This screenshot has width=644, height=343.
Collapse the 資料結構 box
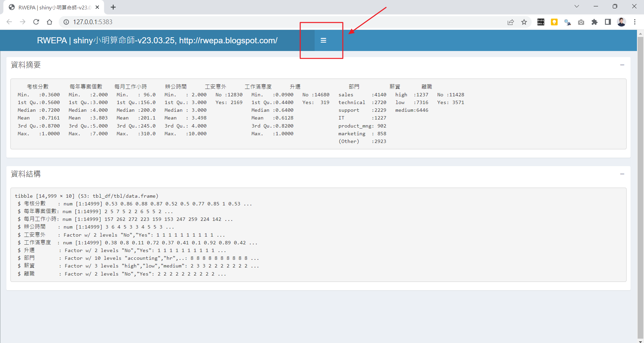(x=622, y=174)
